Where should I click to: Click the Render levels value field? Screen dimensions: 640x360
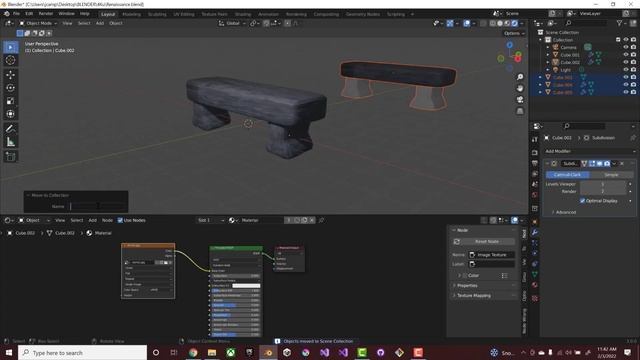tap(603, 191)
